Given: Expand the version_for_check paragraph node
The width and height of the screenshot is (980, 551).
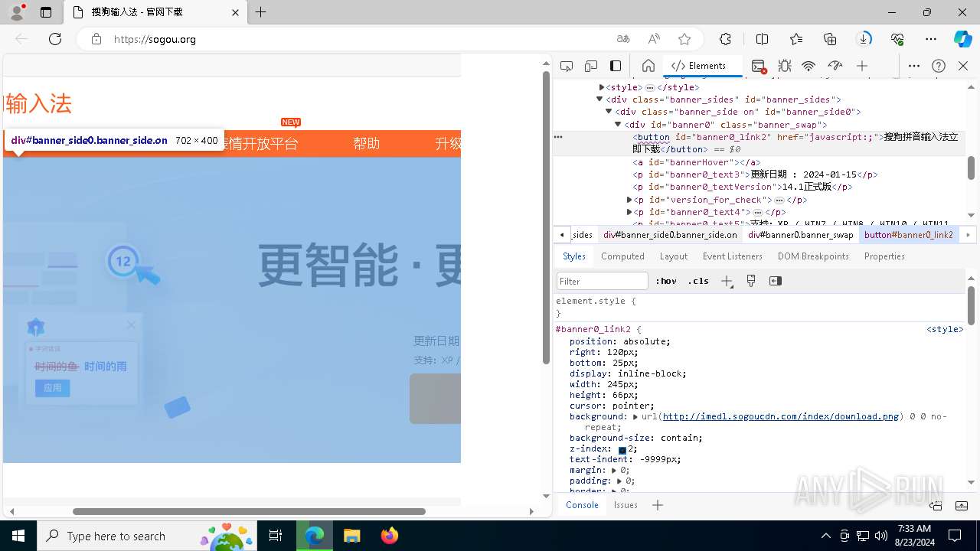Looking at the screenshot, I should (629, 200).
